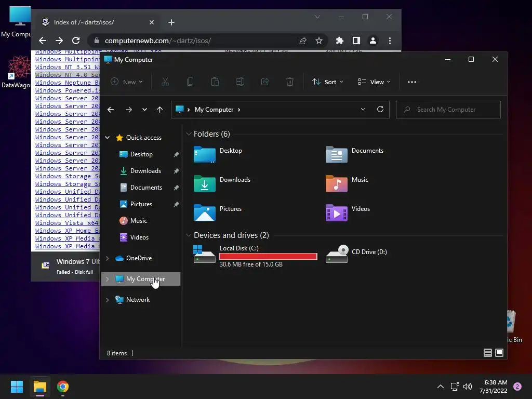
Task: Open the Videos folder in Folders group
Action: pos(348,212)
